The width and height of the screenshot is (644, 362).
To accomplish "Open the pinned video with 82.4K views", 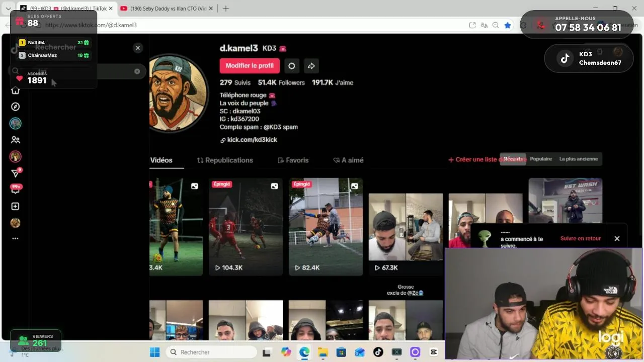I will pyautogui.click(x=326, y=227).
